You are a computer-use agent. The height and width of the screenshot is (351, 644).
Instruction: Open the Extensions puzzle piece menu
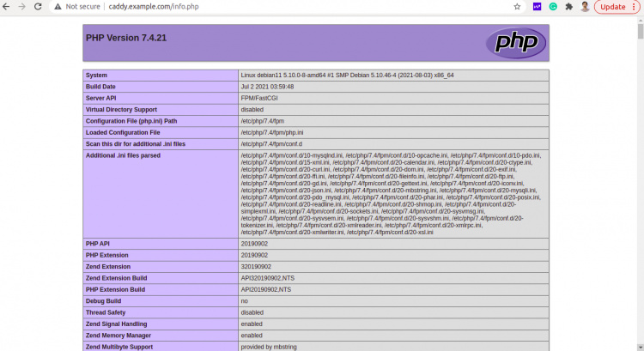568,6
